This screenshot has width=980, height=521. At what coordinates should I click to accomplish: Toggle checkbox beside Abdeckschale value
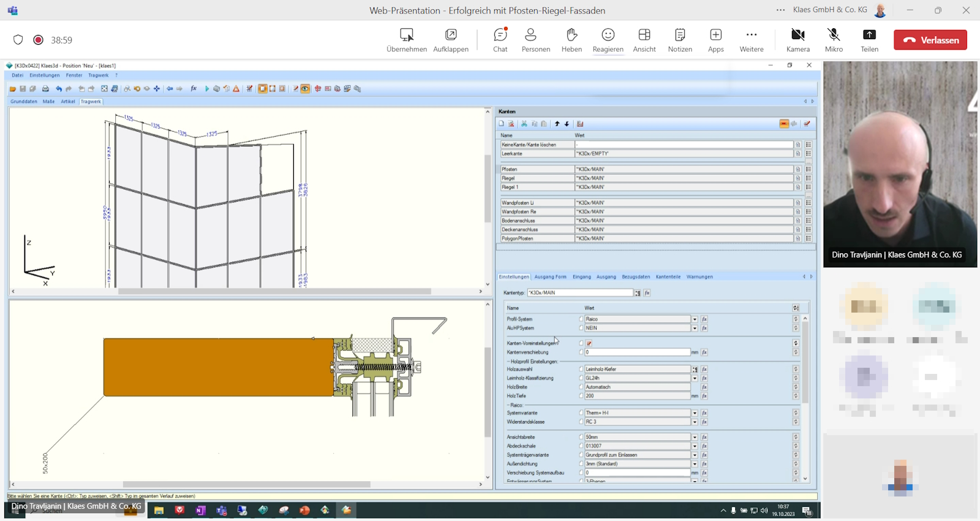(x=581, y=446)
